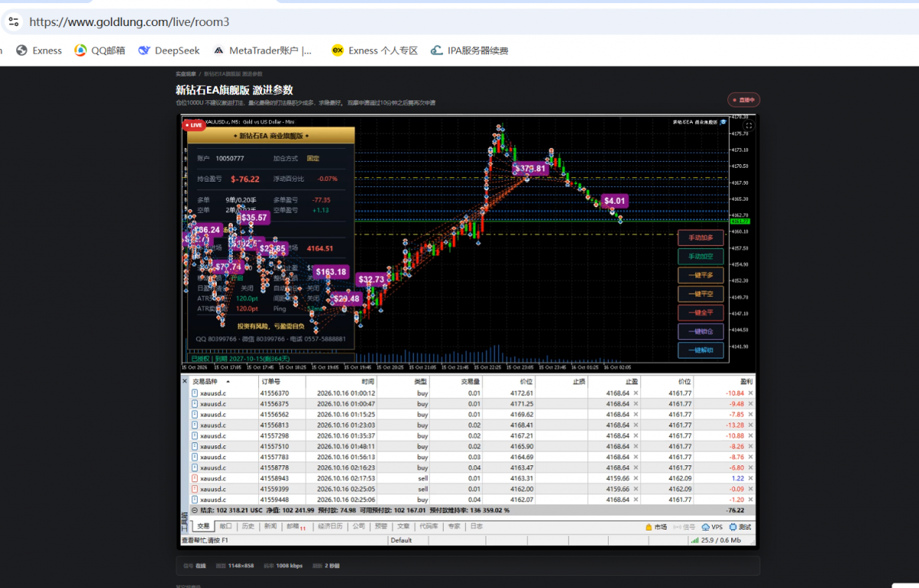Open the QQ邮箱 bookmark
Image resolution: width=919 pixels, height=588 pixels.
pos(100,51)
